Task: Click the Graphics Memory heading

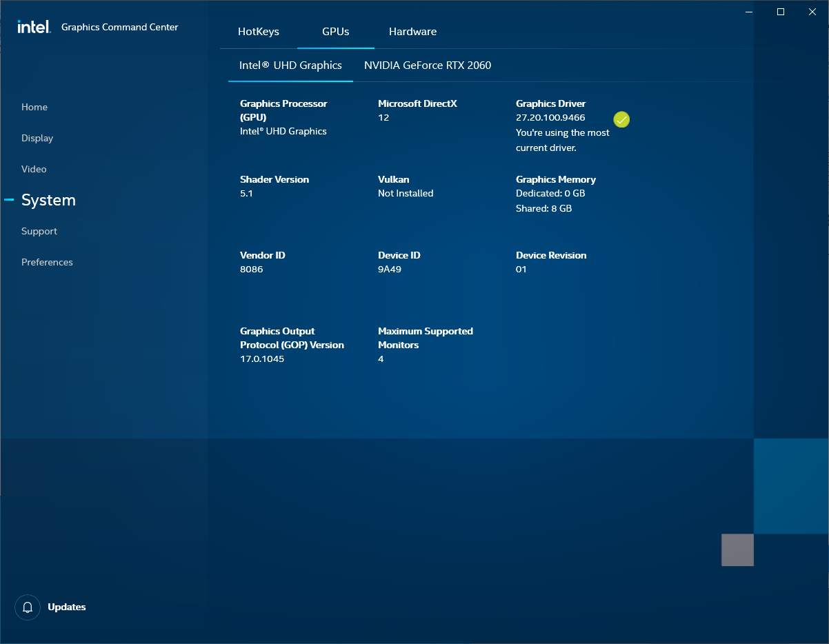Action: pyautogui.click(x=556, y=180)
